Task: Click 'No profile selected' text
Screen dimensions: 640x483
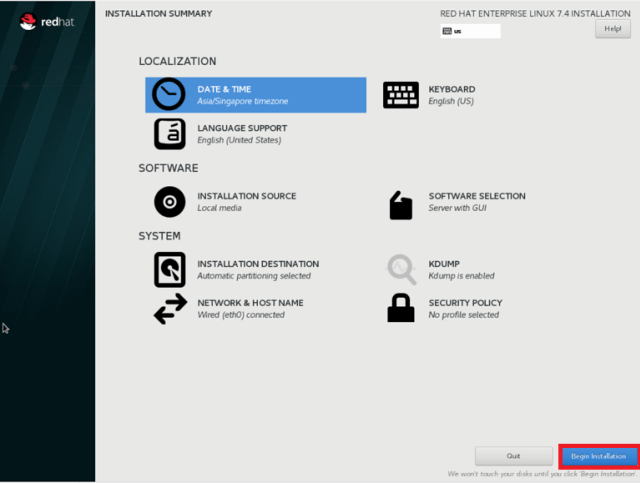Action: (464, 315)
